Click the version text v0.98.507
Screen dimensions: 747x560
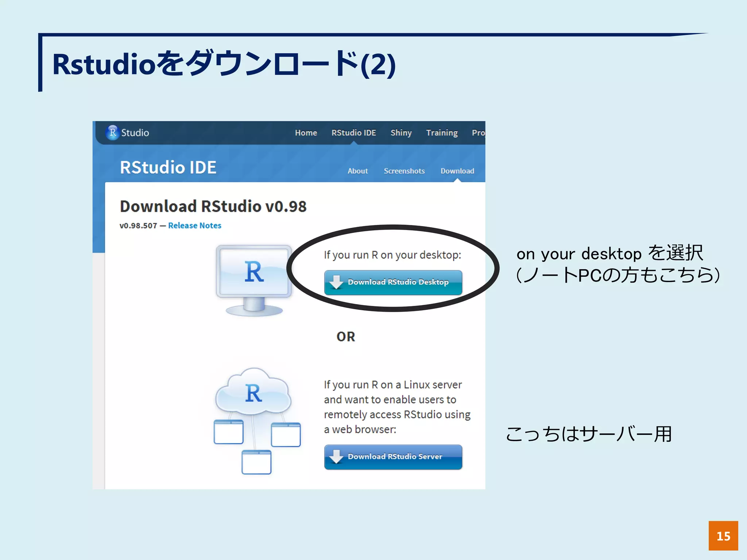tap(138, 226)
